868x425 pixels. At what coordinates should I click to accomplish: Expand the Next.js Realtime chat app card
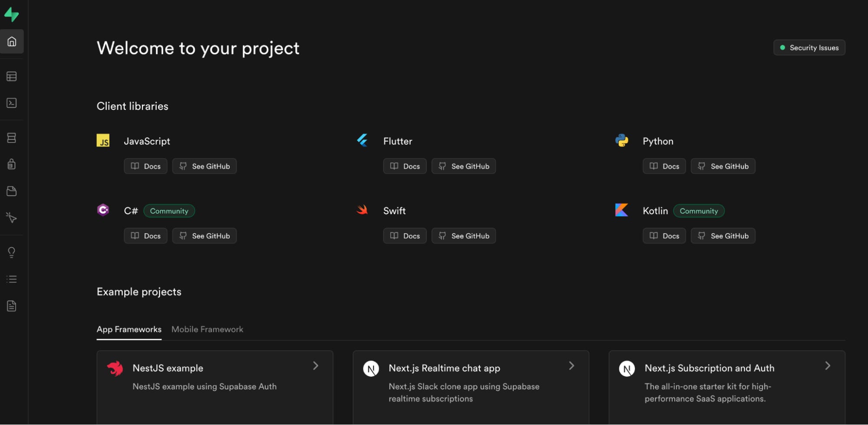pos(571,365)
